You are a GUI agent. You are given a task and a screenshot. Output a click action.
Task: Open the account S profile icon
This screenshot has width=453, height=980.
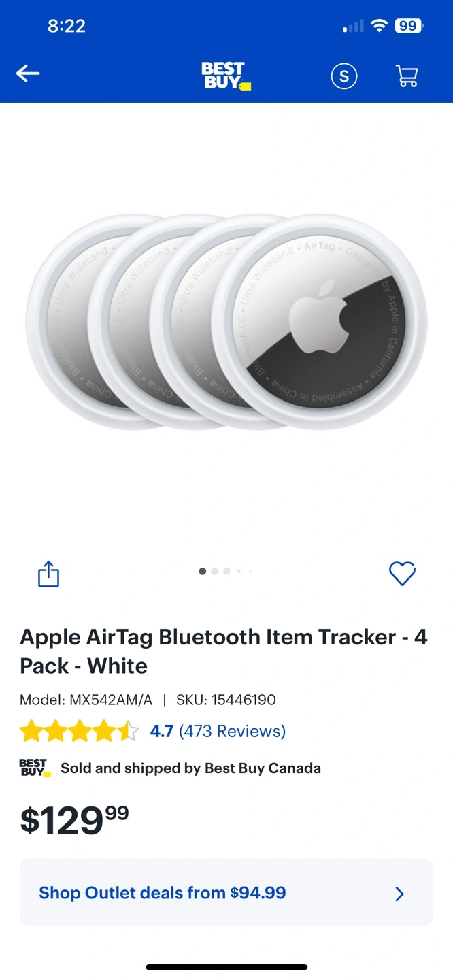coord(344,76)
